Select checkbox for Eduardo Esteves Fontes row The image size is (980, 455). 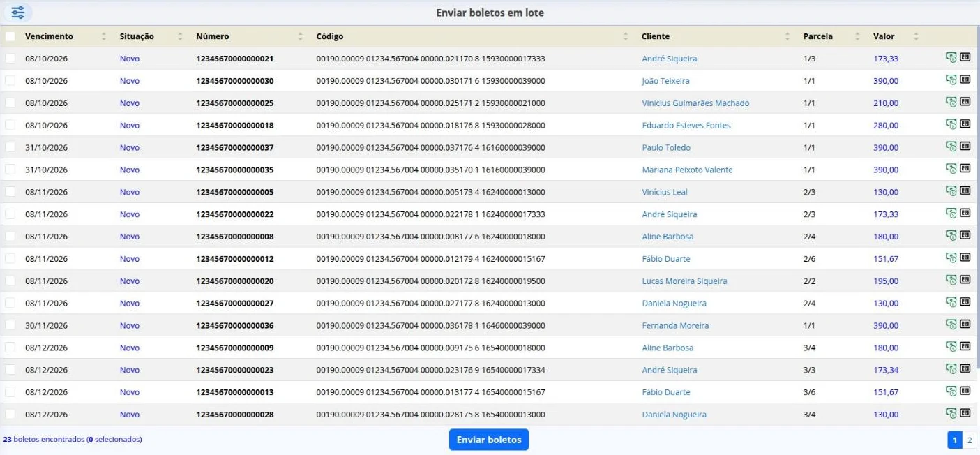[10, 125]
